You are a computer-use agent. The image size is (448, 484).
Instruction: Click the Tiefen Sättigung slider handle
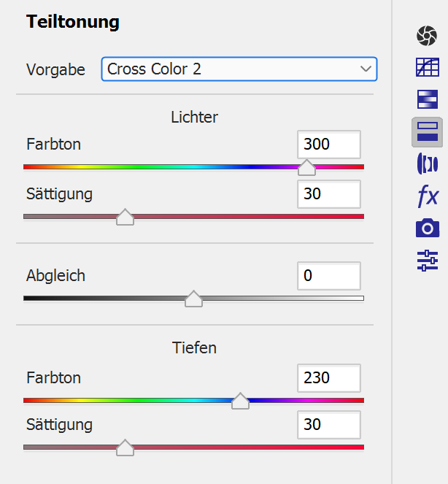(125, 447)
